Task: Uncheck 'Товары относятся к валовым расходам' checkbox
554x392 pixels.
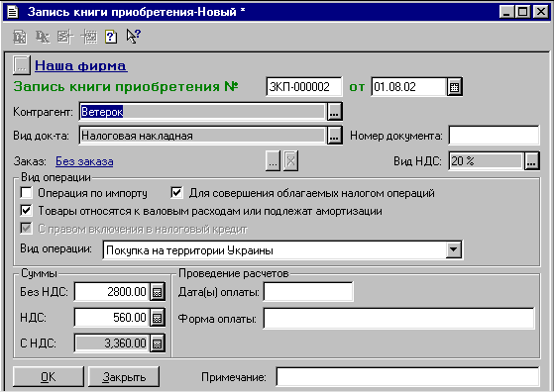Action: click(x=26, y=211)
